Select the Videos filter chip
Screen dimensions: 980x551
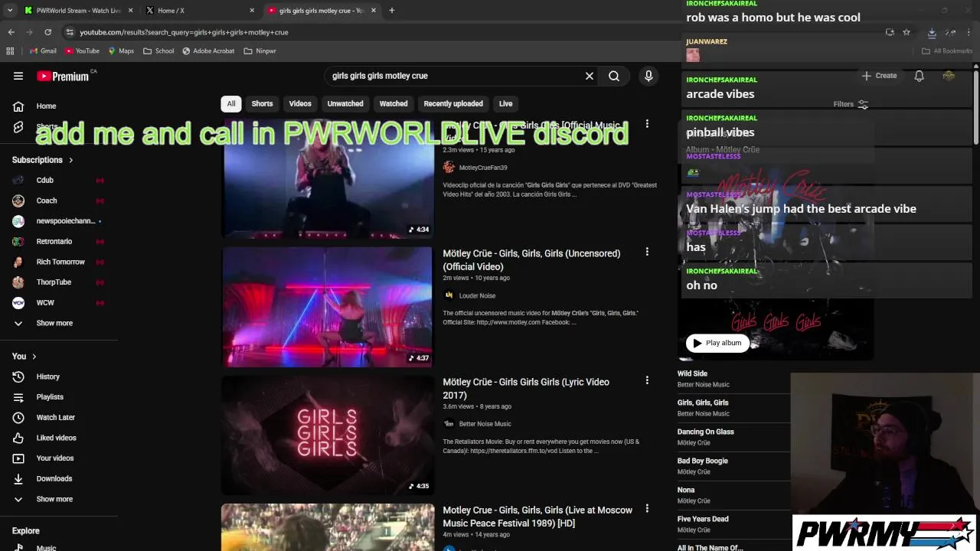(300, 103)
